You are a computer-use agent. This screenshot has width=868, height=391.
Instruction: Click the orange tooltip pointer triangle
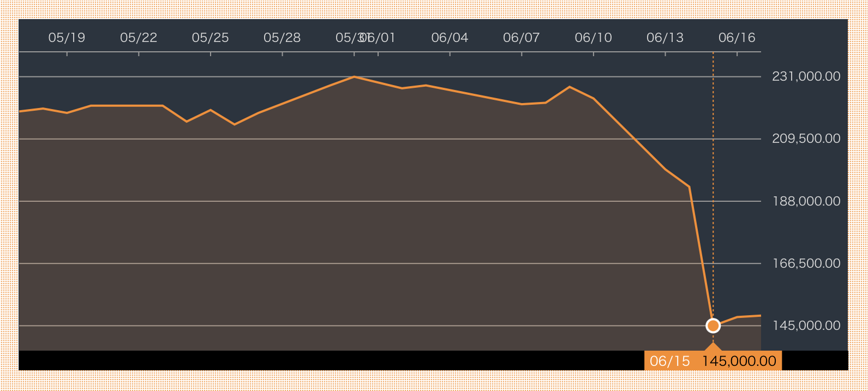pyautogui.click(x=713, y=347)
